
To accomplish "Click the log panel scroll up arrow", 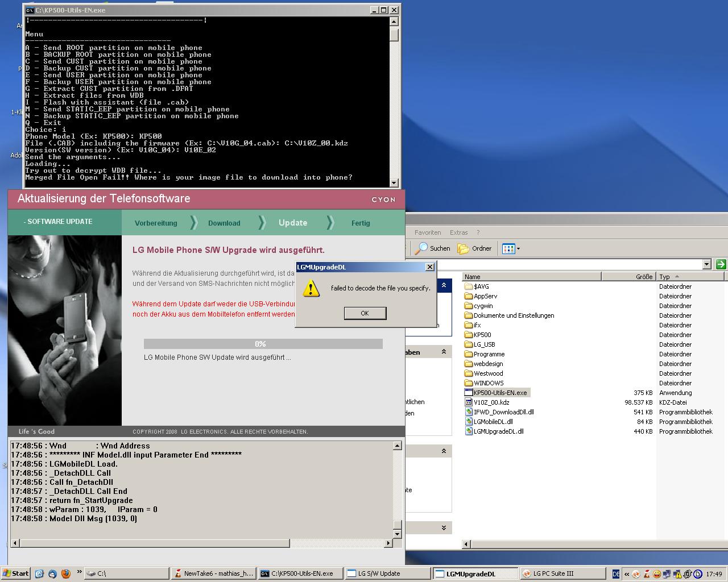I will (398, 446).
